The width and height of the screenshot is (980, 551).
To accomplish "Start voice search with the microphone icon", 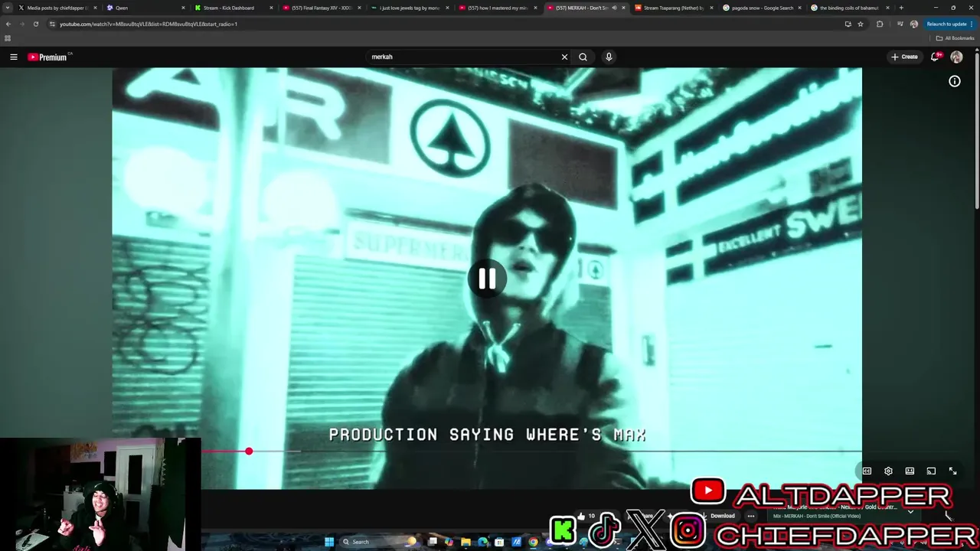I will coord(609,57).
